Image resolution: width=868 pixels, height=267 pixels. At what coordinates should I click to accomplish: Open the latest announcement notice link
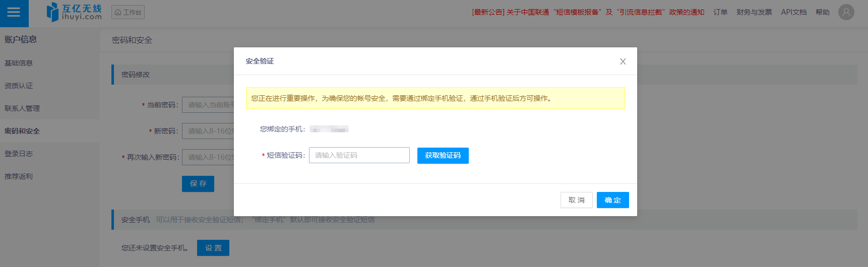pyautogui.click(x=588, y=12)
